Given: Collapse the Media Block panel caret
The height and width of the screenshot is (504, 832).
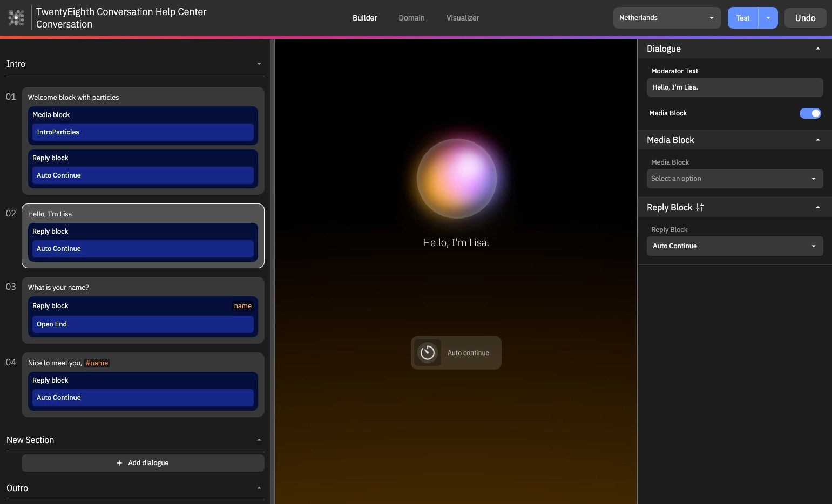Looking at the screenshot, I should tap(818, 140).
